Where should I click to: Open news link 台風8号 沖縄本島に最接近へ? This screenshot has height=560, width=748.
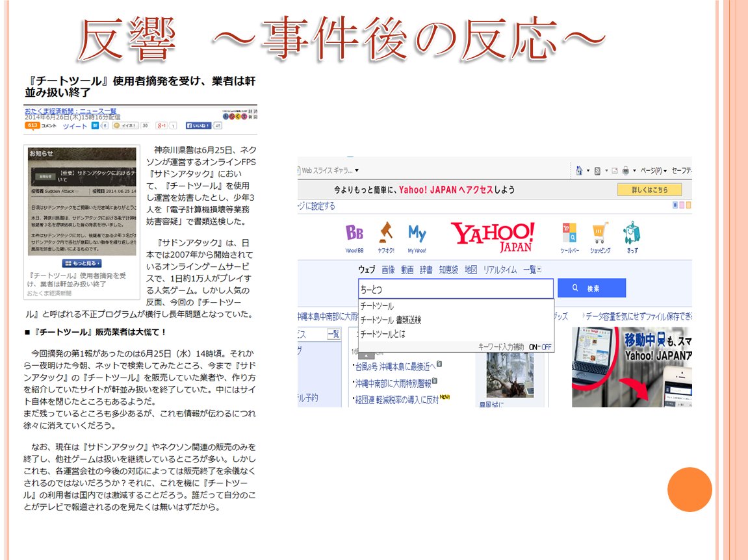(x=395, y=366)
